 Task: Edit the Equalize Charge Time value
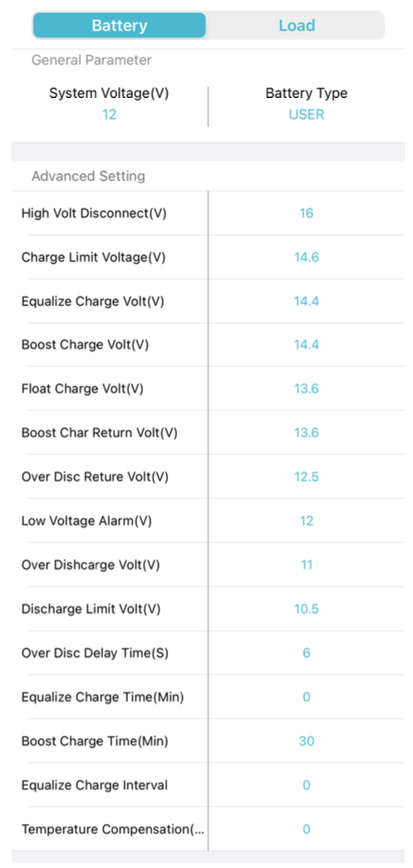306,697
